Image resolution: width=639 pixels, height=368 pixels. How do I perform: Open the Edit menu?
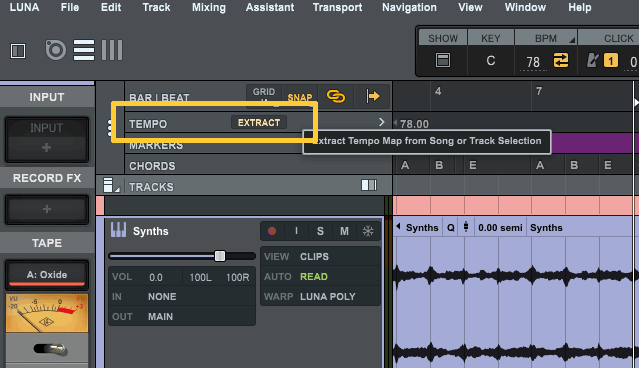(111, 7)
